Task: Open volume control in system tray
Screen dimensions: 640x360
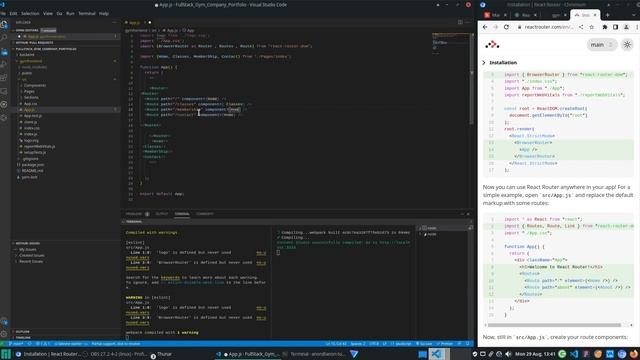Action: point(508,354)
